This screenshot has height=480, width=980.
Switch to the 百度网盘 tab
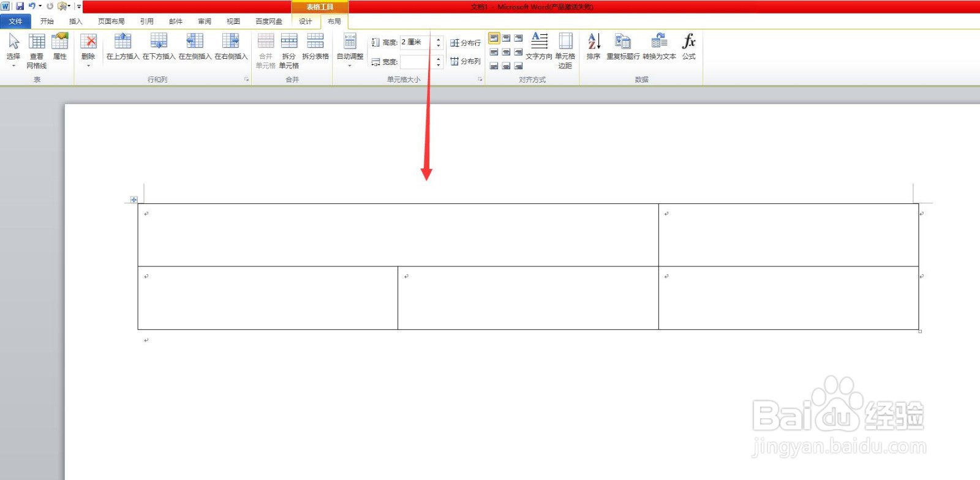(269, 21)
